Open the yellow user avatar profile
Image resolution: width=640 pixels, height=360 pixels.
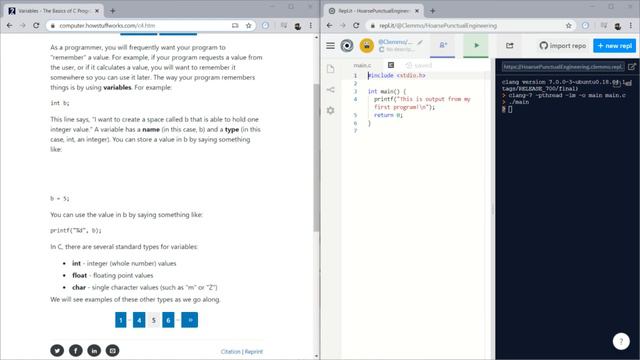367,46
